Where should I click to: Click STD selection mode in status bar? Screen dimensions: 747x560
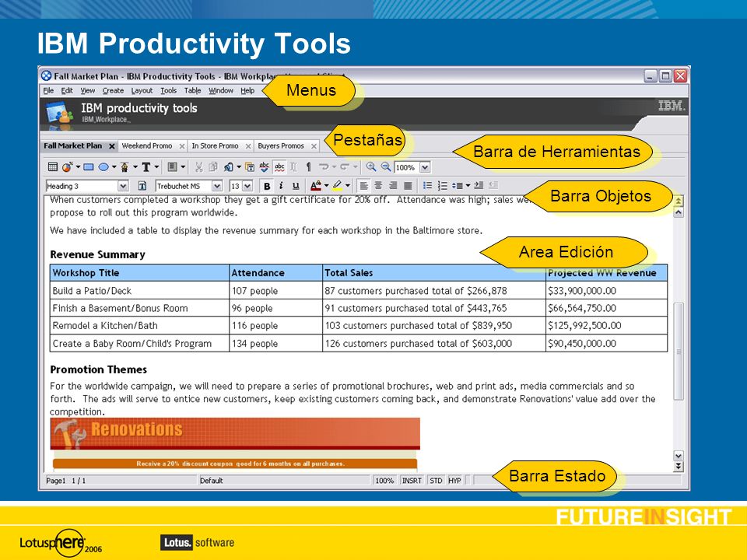[436, 481]
